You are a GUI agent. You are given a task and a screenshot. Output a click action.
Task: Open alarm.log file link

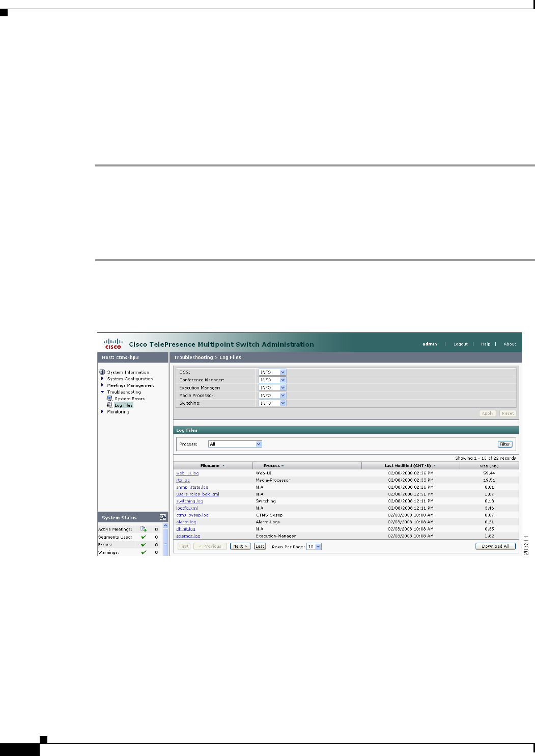[x=186, y=522]
